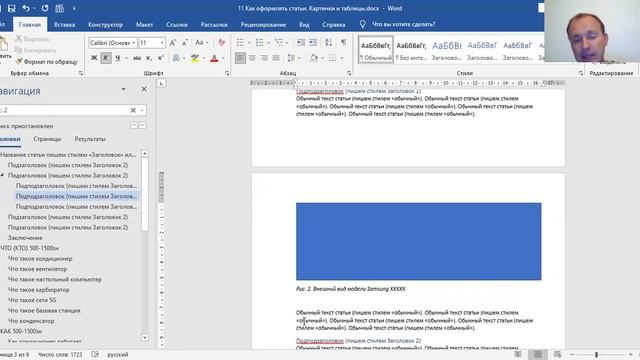Toggle bold formatting (Ж)
This screenshot has height=360, width=640.
tap(94, 58)
